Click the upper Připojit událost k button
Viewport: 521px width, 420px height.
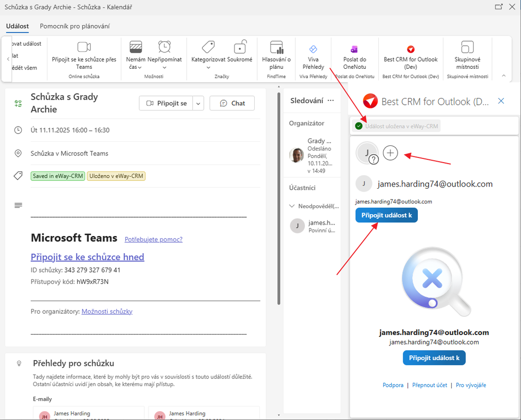(386, 215)
